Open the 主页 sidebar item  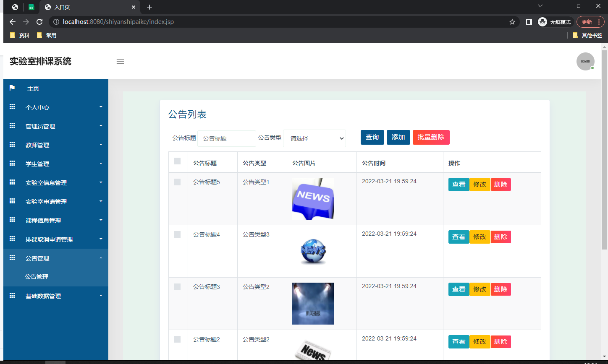pyautogui.click(x=56, y=88)
